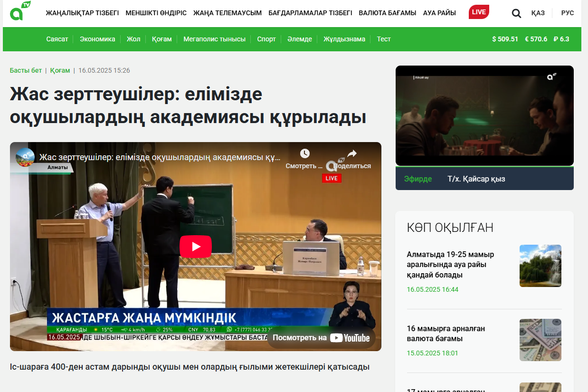Open the search magnifier icon
Image resolution: width=588 pixels, height=392 pixels.
(516, 13)
